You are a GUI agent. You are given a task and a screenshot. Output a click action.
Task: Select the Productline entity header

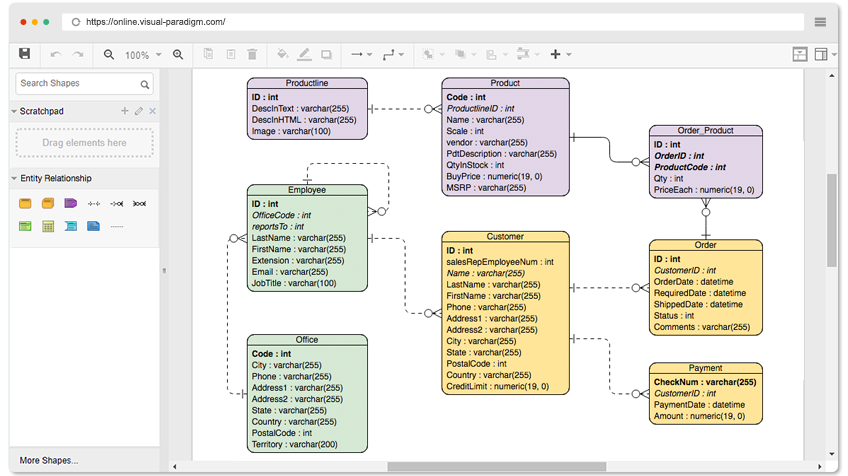307,83
